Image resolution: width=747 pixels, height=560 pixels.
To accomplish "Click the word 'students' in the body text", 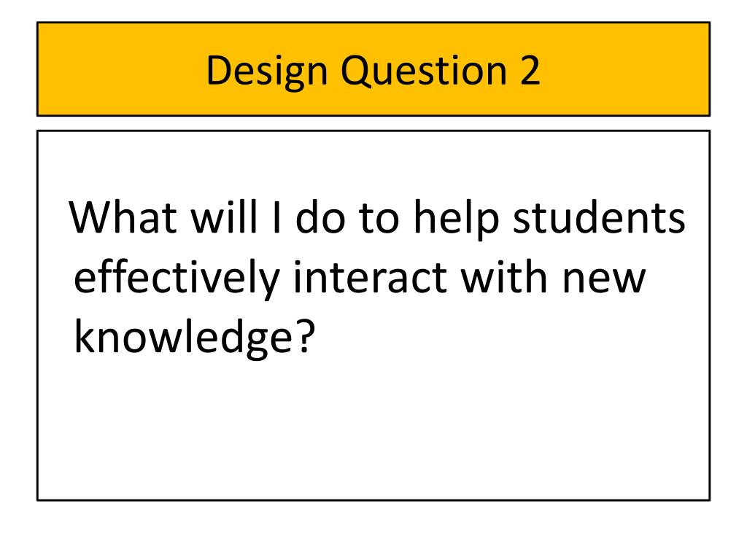I will (x=600, y=217).
